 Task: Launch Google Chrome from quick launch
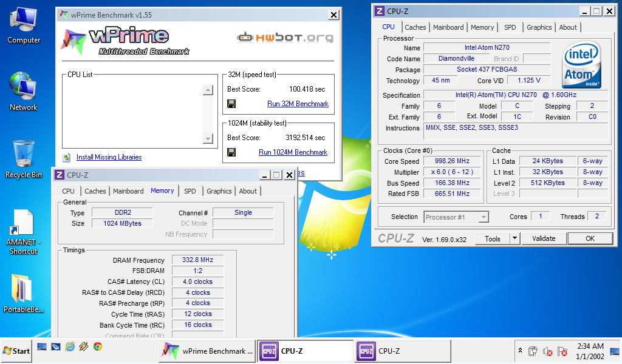click(98, 347)
